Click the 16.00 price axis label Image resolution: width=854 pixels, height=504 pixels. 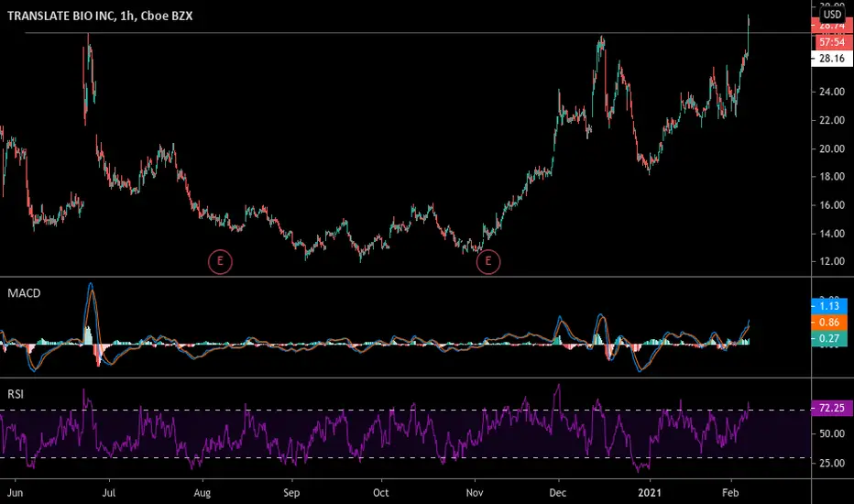832,205
